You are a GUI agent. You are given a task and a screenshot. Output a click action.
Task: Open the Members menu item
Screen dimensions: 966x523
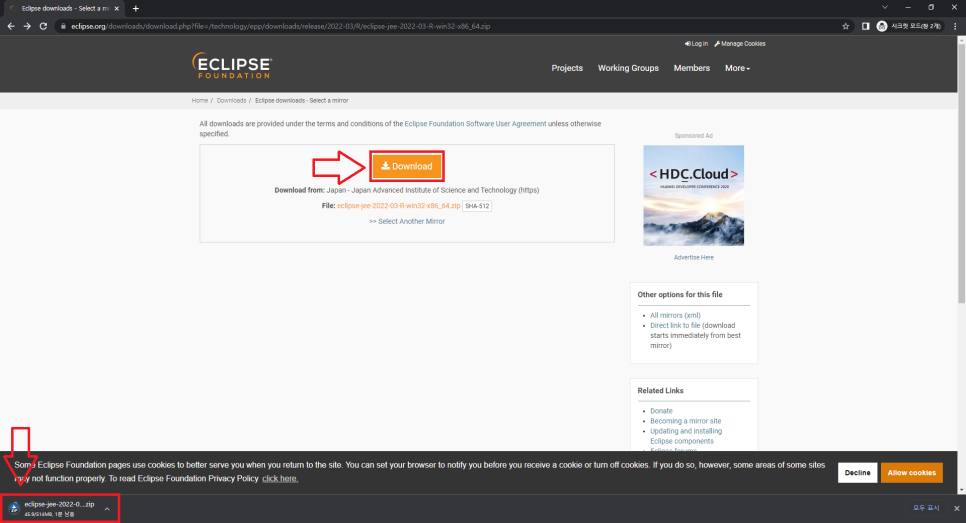pyautogui.click(x=691, y=68)
